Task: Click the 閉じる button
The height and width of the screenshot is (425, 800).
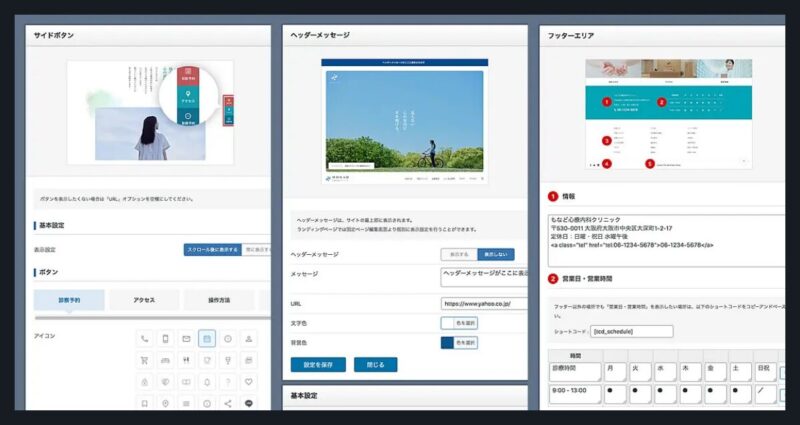Action: (375, 365)
